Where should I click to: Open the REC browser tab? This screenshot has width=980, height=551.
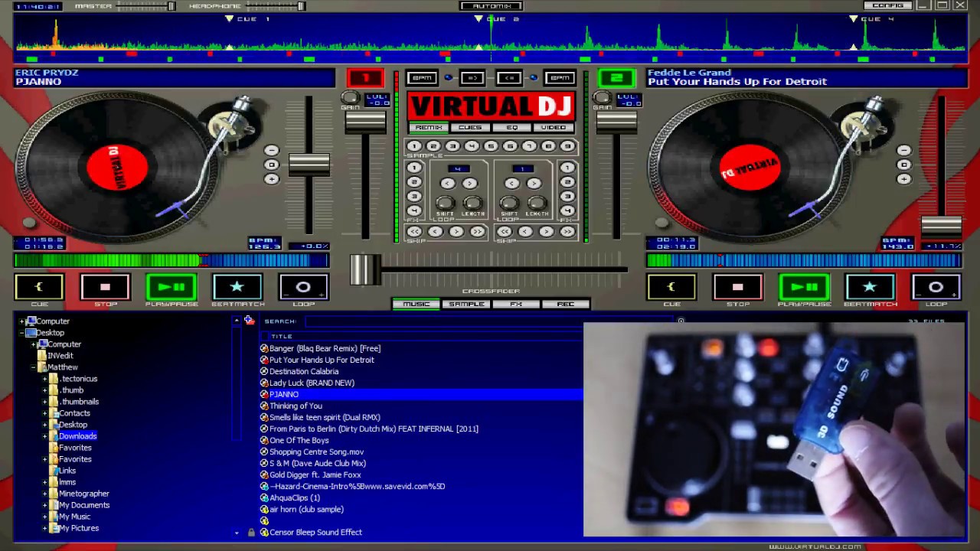click(566, 304)
